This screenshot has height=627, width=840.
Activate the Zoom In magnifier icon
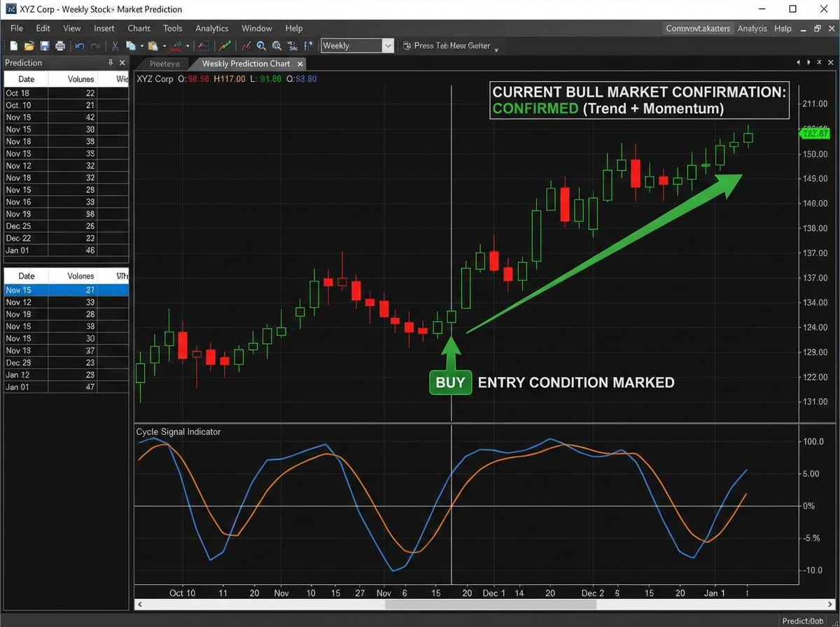261,45
